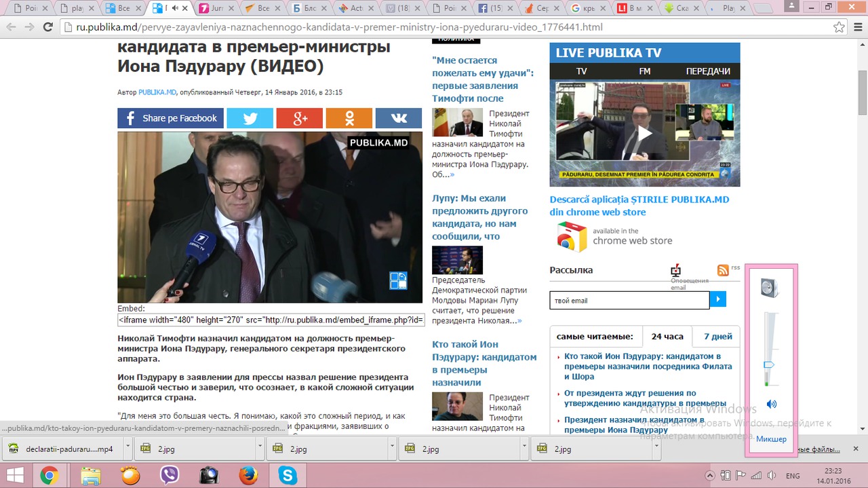The image size is (868, 488).
Task: Submit the newsletter email with arrow button
Action: 718,299
